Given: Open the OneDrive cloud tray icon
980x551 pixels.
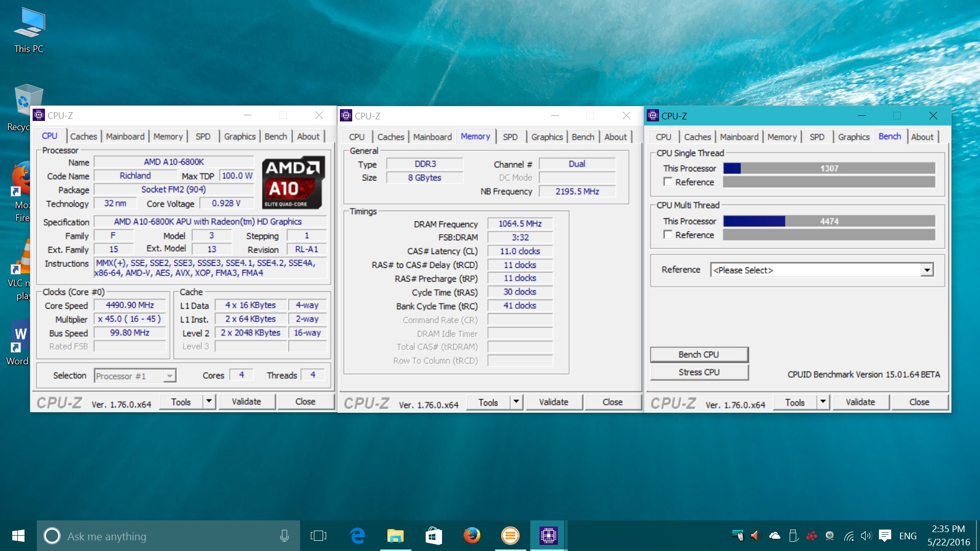Looking at the screenshot, I should coord(775,536).
